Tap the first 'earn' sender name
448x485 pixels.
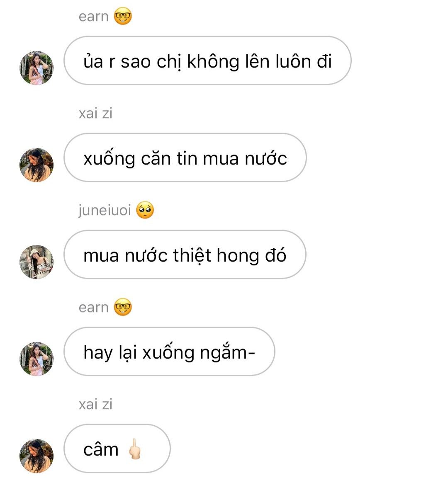click(x=93, y=17)
